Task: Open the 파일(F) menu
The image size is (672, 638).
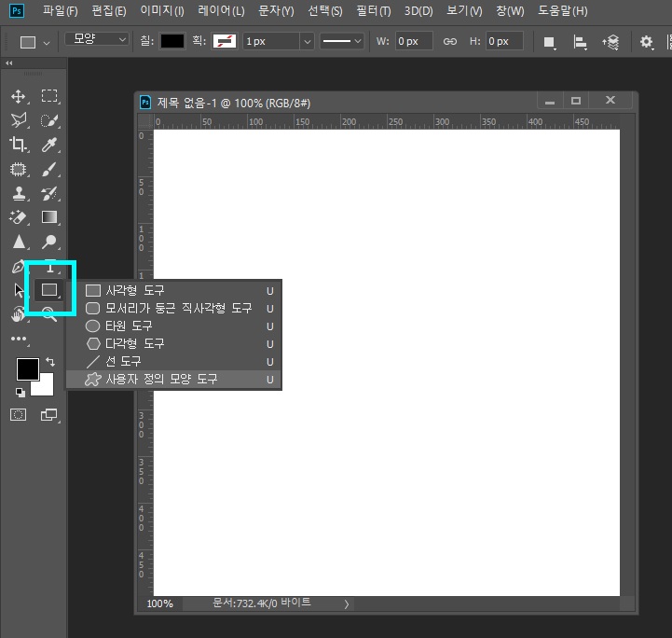Action: [x=61, y=11]
